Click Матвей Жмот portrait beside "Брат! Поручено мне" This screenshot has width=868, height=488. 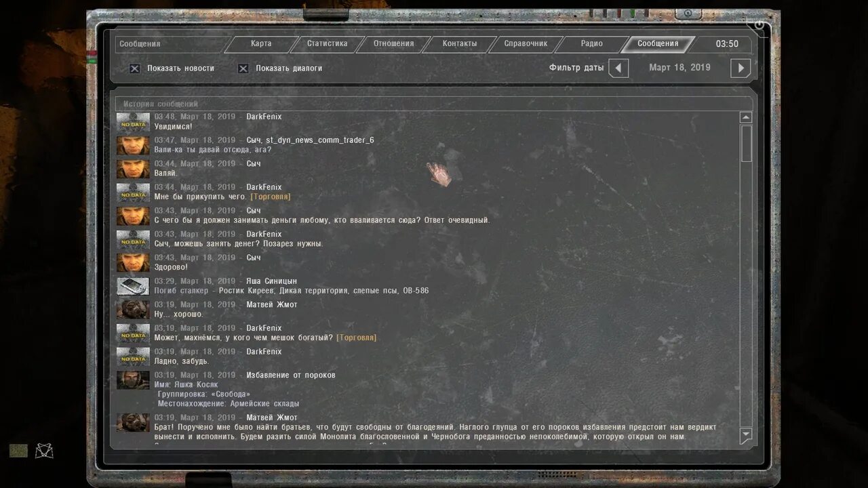click(x=133, y=423)
